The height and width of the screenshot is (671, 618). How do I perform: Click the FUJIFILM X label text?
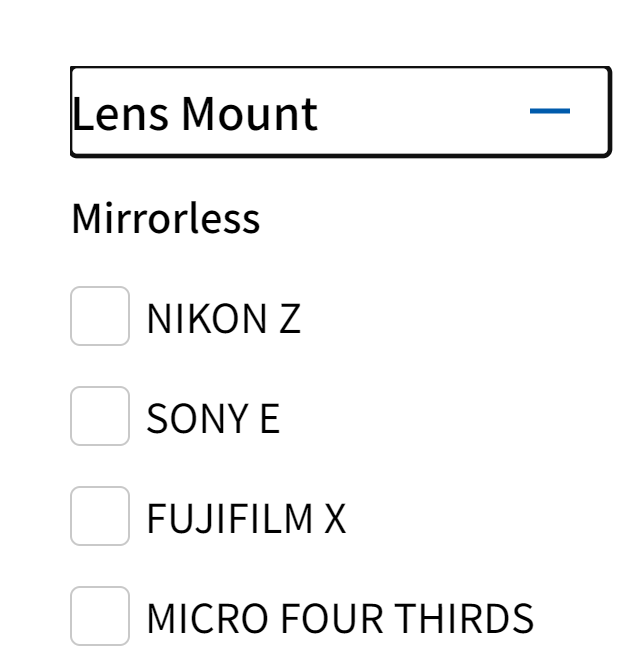tap(246, 519)
